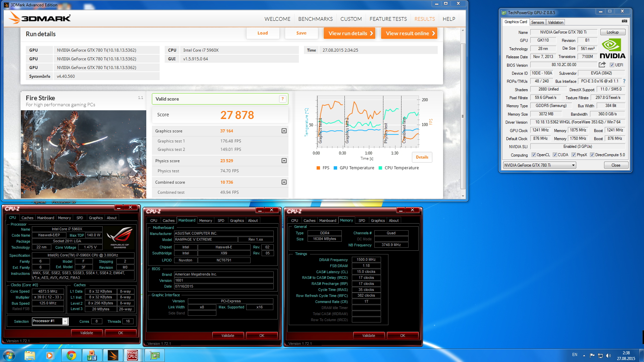Open the Graphics tab in CPU-Z Mainboard window
This screenshot has height=362, width=644.
point(237,221)
